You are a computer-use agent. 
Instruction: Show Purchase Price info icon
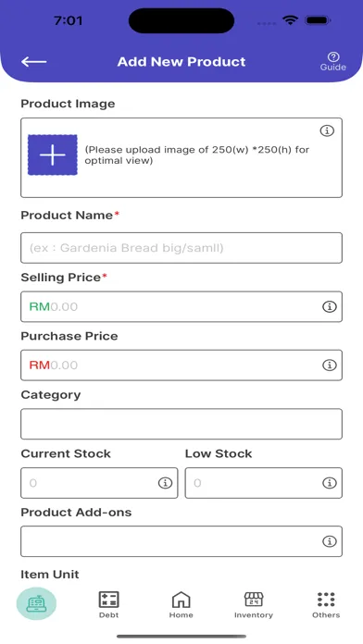click(330, 365)
